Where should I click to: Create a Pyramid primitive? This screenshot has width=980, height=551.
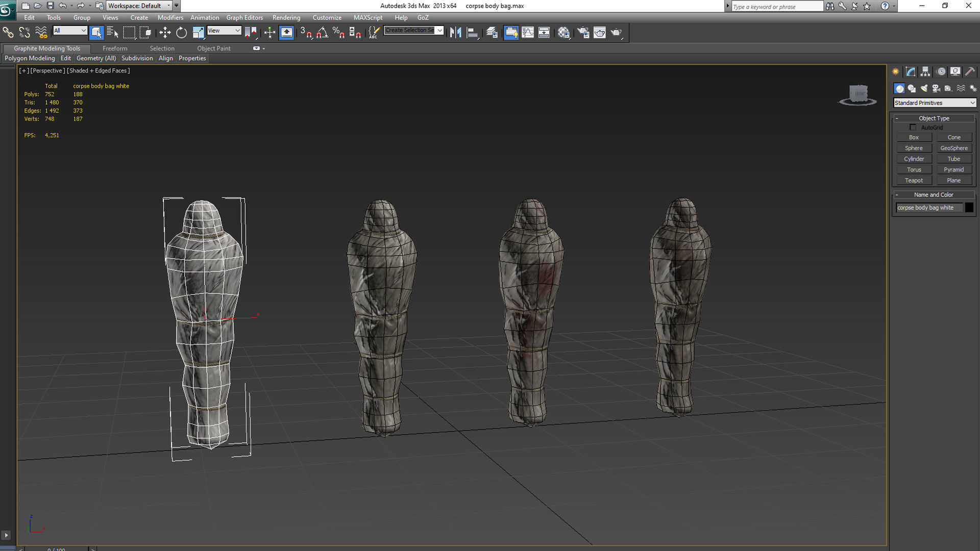[x=953, y=169]
